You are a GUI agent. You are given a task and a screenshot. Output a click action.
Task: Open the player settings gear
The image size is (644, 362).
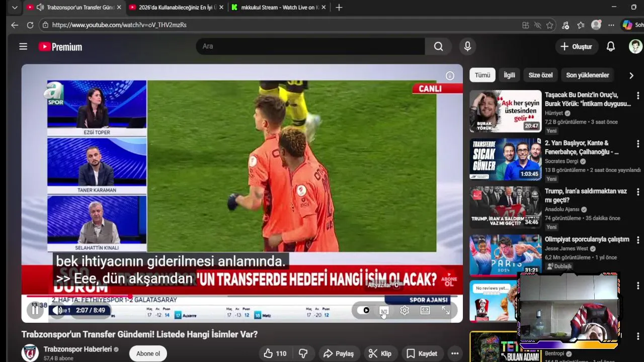pos(405,311)
